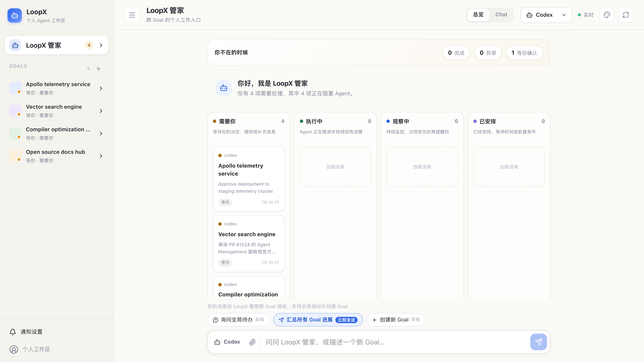The image size is (644, 362).
Task: Add a new goal with plus icon
Action: click(x=98, y=69)
